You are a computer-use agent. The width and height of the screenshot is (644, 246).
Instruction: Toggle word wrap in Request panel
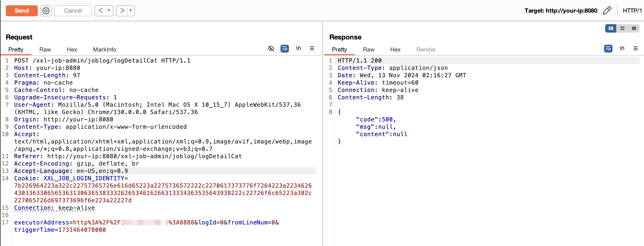coord(285,49)
